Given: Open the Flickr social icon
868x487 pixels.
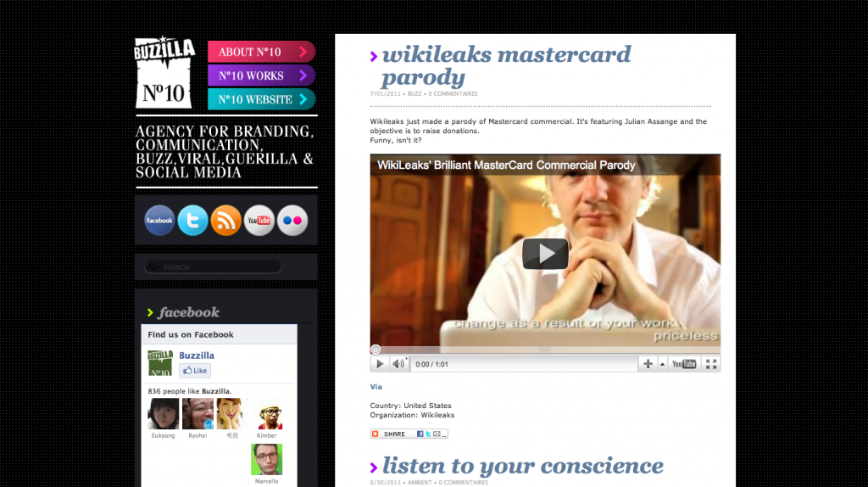Looking at the screenshot, I should click(x=292, y=221).
